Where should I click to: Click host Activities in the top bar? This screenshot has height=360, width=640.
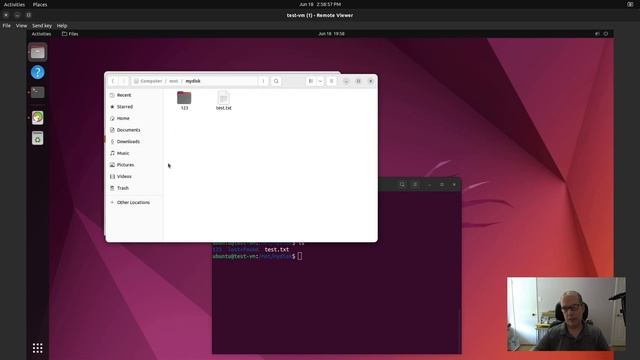(14, 4)
